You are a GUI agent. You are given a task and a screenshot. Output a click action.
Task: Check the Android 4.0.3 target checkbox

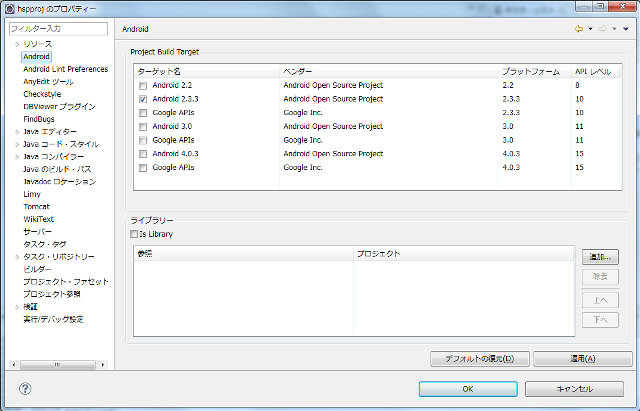(143, 154)
